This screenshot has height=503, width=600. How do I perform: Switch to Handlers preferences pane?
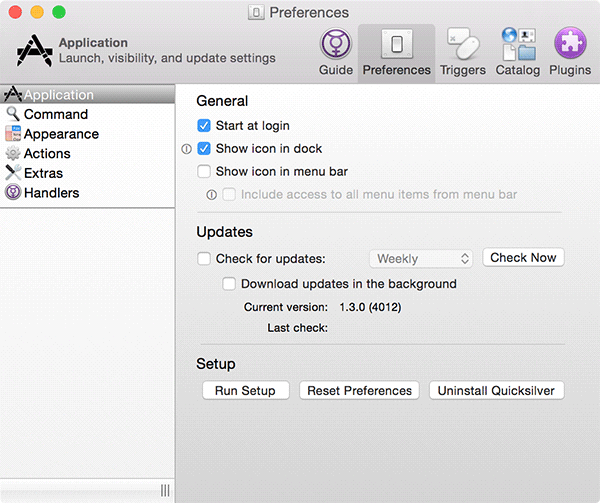click(51, 193)
